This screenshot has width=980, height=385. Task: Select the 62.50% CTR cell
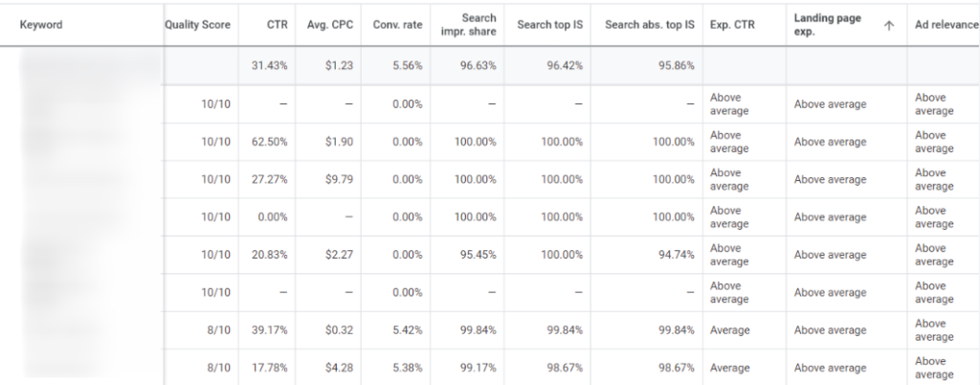click(x=272, y=142)
